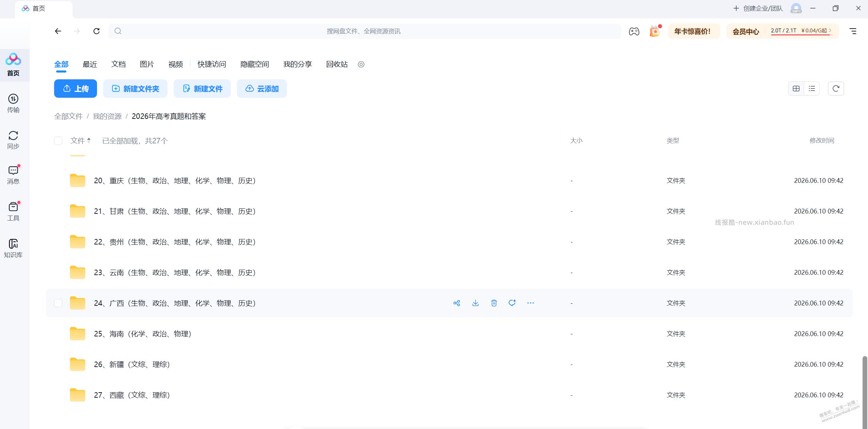Viewport: 868px width, 429px height.
Task: Switch to 文档 tab
Action: [118, 64]
